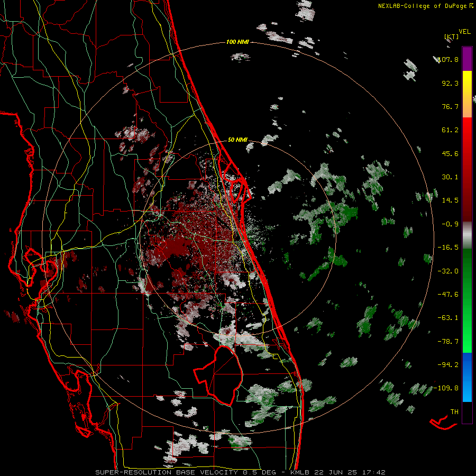
Task: Select the 50 NMI range ring label
Action: click(x=237, y=140)
